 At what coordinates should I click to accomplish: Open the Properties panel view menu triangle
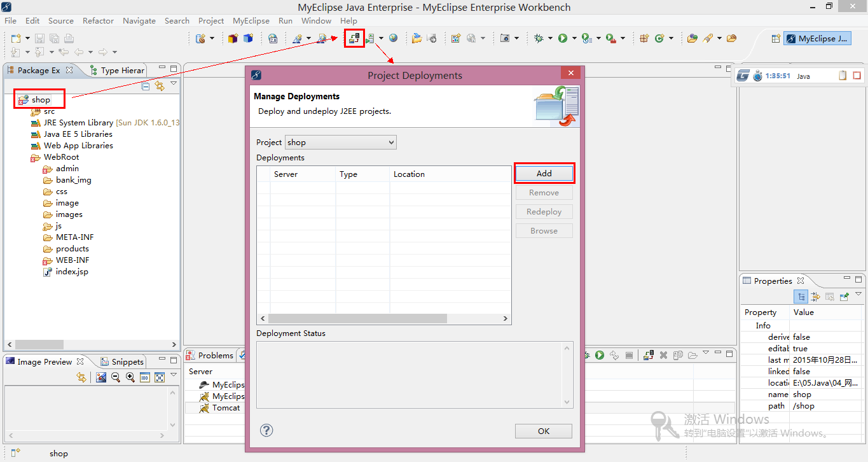858,295
